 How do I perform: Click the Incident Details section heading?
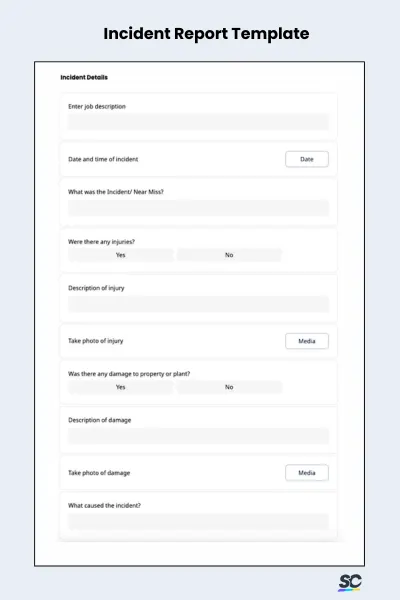click(x=84, y=77)
